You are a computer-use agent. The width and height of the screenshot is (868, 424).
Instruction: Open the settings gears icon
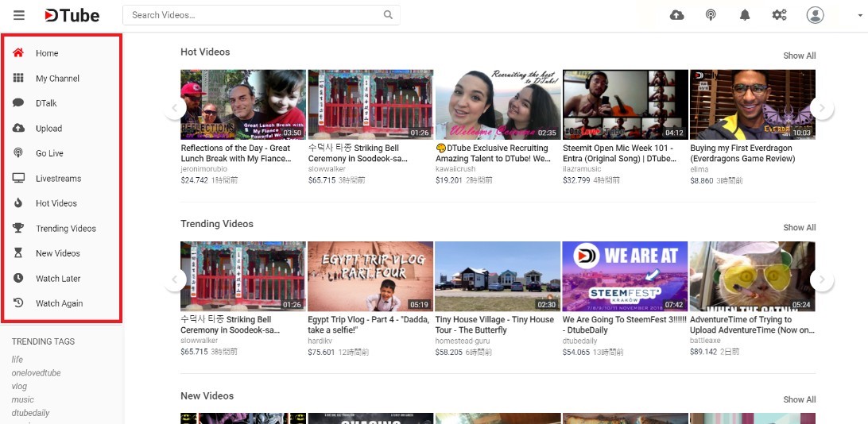point(780,15)
